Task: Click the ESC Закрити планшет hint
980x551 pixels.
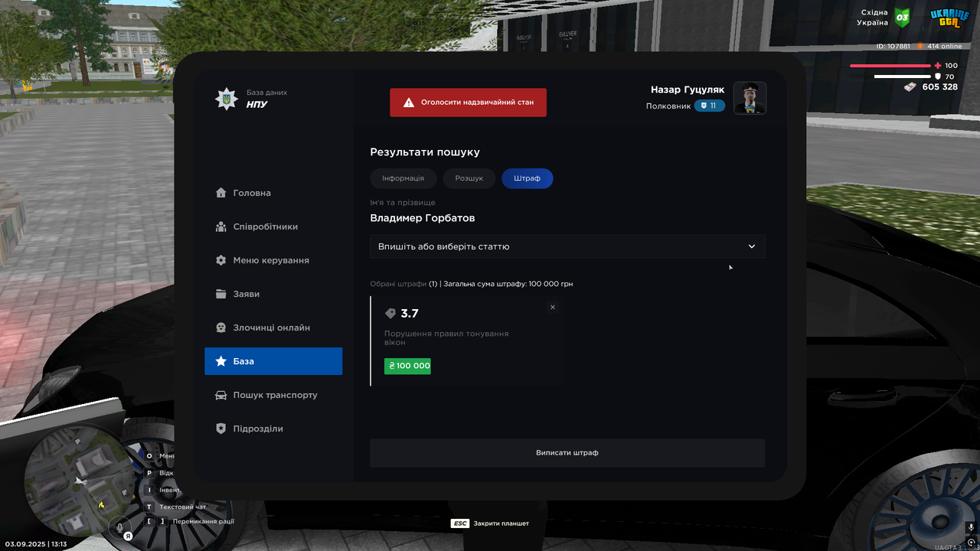Action: pyautogui.click(x=490, y=523)
